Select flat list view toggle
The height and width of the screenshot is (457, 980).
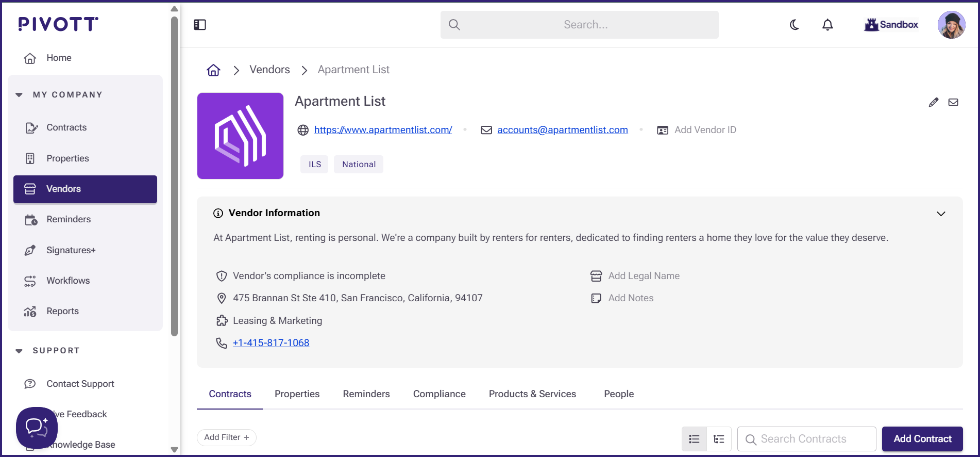(x=694, y=439)
